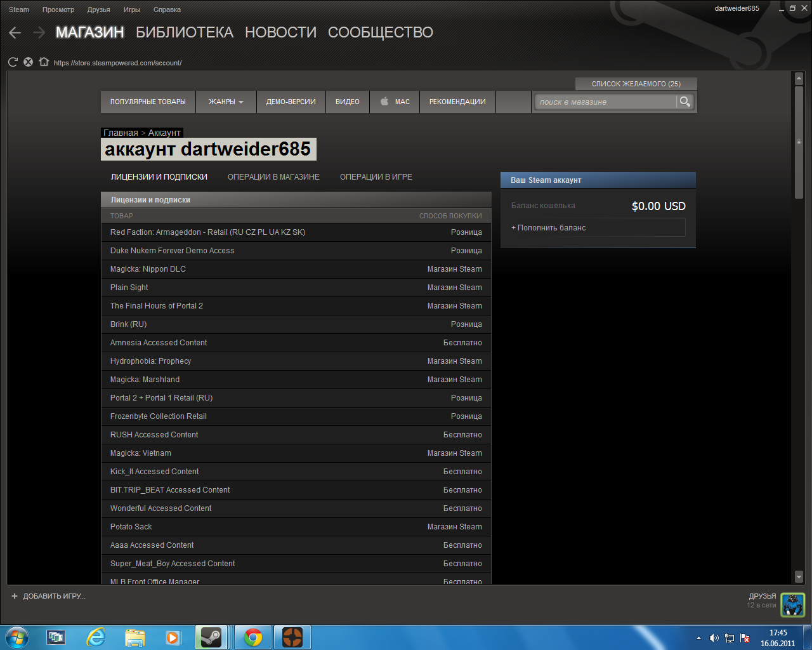
Task: Click the URL address text
Action: point(118,63)
